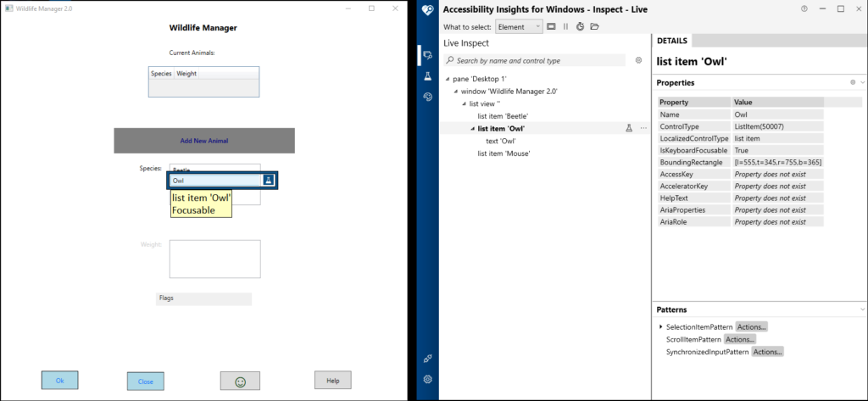Select the pane 'Desktop 1' tree row
Screen dimensions: 868x401
point(480,79)
